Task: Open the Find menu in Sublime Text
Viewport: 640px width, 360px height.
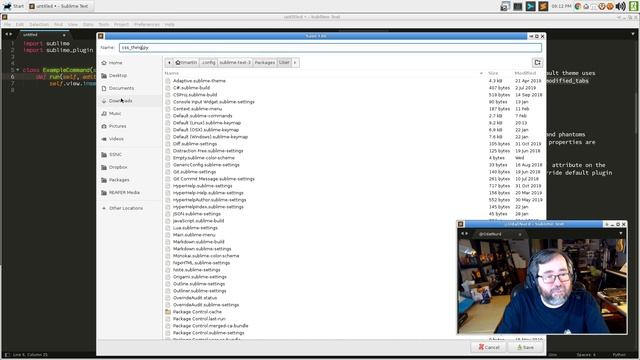Action: [58, 24]
